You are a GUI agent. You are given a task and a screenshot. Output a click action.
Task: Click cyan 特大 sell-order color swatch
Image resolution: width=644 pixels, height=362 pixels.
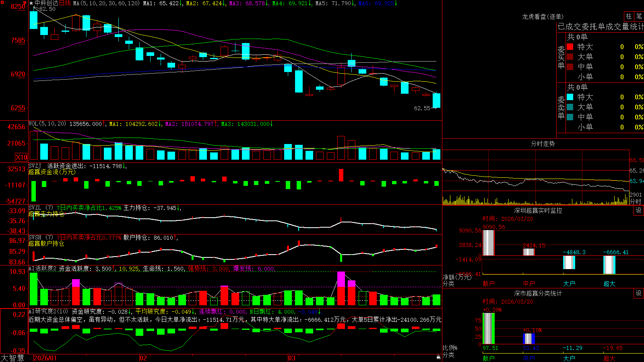(x=570, y=97)
